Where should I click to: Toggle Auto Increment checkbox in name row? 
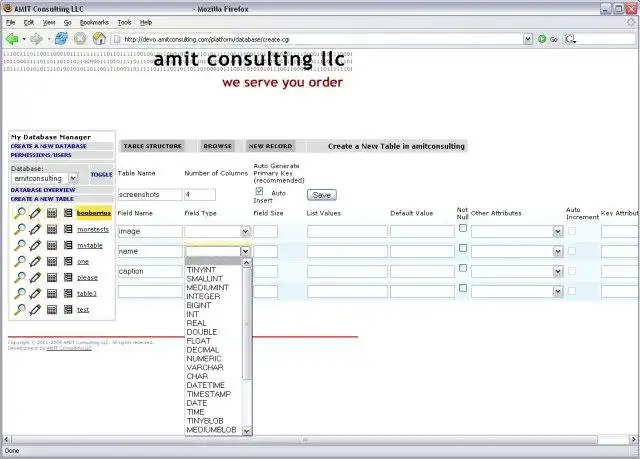572,251
